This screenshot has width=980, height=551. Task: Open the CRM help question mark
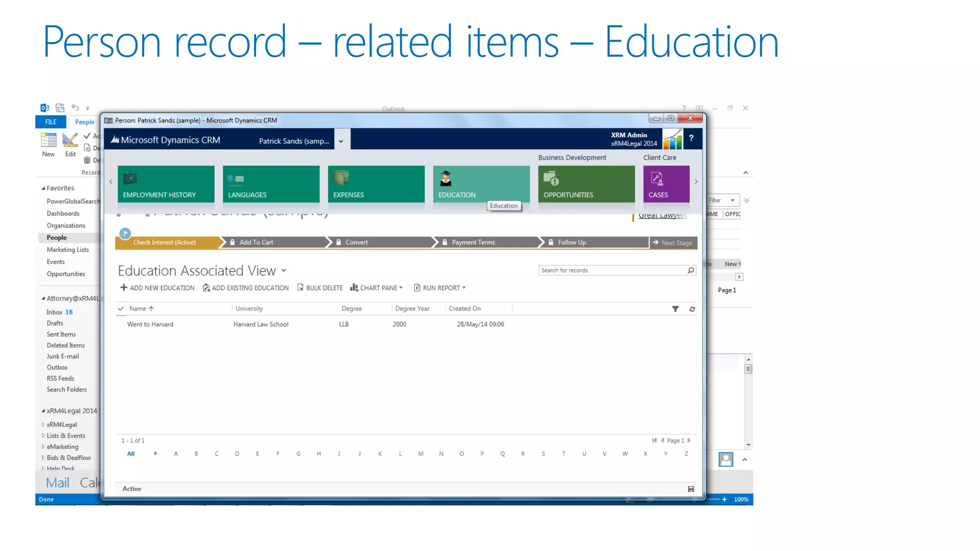[x=691, y=138]
